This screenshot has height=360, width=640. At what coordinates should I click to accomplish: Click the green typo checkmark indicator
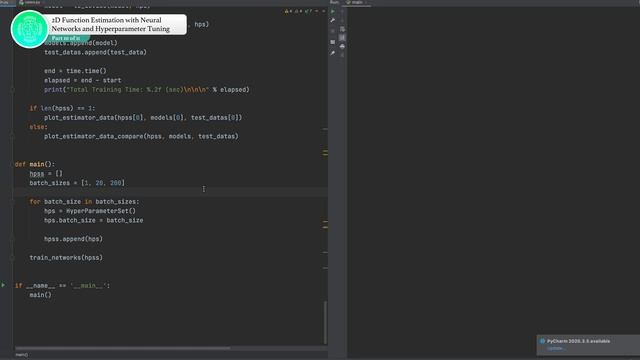(x=308, y=11)
